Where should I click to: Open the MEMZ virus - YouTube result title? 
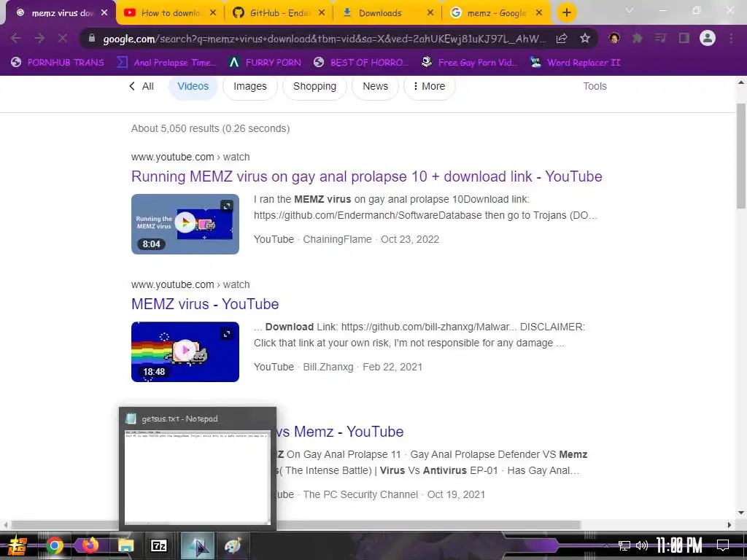(x=205, y=304)
